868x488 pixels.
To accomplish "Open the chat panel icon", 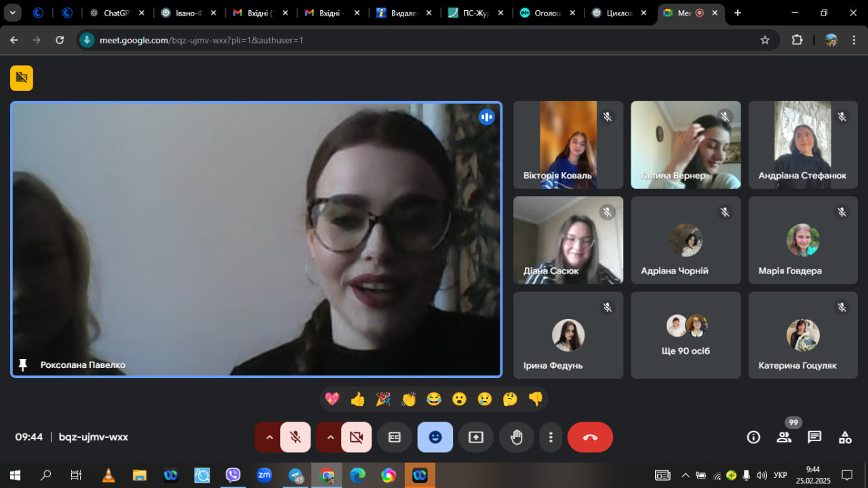I will [x=814, y=437].
